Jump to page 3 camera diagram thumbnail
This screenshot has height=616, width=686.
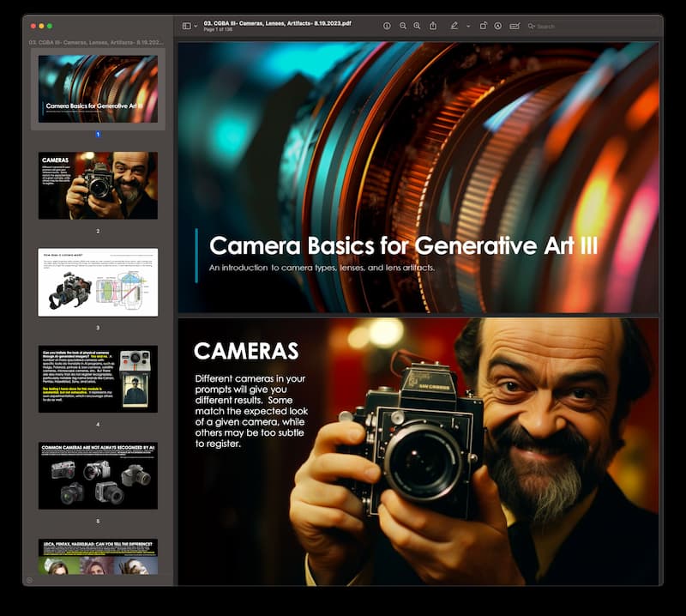[98, 282]
